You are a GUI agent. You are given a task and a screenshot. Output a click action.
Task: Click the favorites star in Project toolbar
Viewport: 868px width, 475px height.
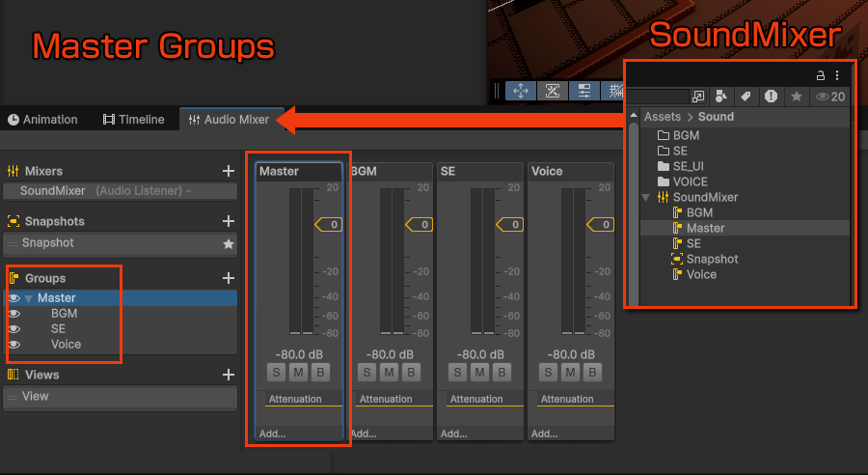click(797, 97)
